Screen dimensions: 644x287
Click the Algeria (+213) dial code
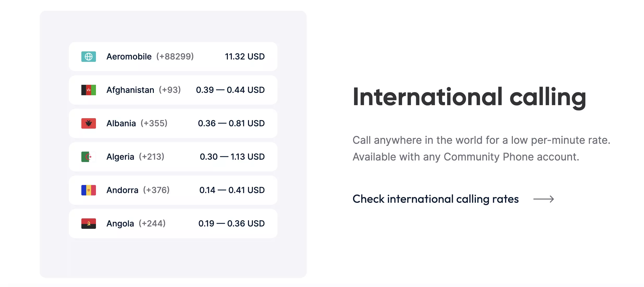(151, 157)
